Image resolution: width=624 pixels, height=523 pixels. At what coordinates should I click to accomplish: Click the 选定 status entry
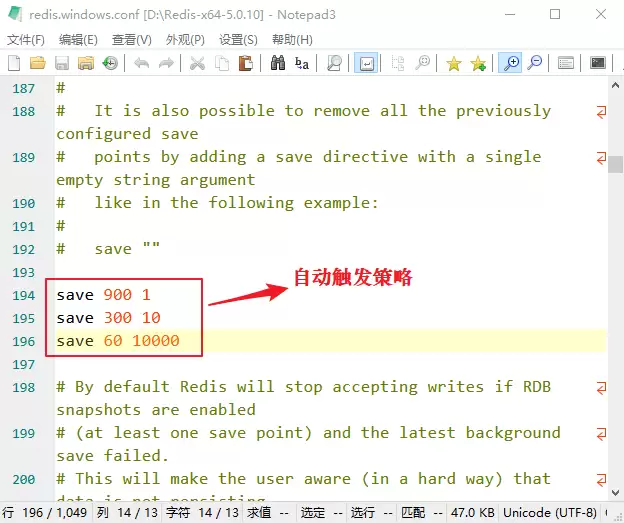[x=322, y=513]
